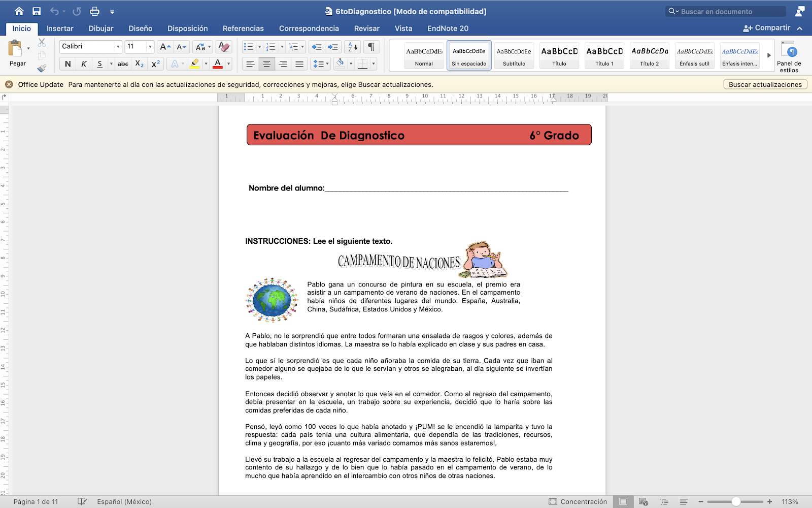Clear all formatting with the eraser icon
The height and width of the screenshot is (508, 812).
(x=223, y=47)
